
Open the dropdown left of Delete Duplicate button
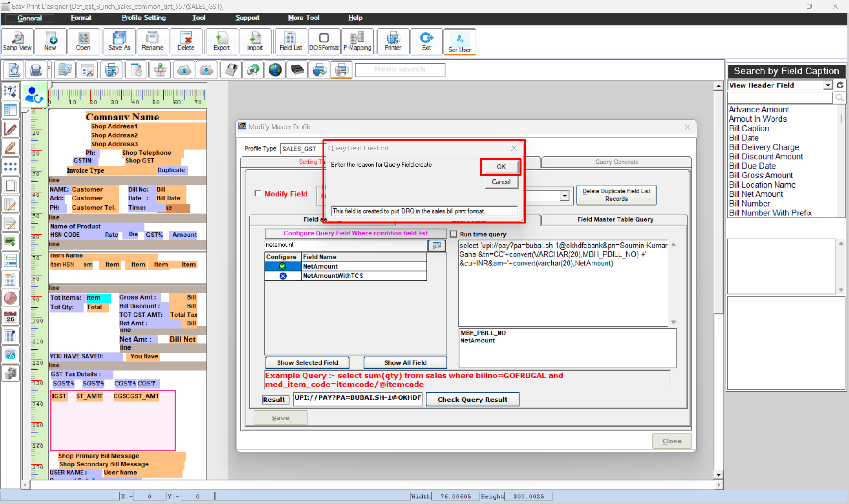564,196
